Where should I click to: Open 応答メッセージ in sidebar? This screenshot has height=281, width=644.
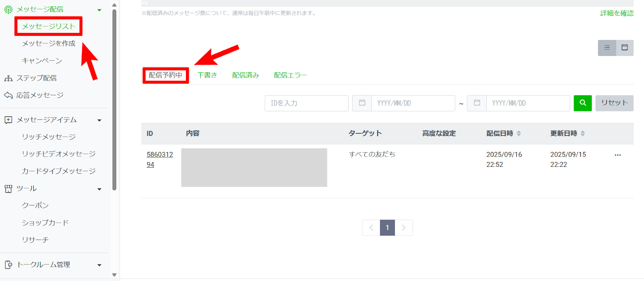(39, 95)
